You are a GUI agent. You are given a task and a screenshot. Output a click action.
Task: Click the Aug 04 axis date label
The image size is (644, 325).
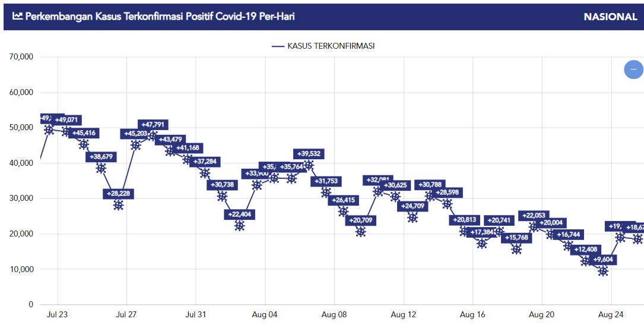coord(265,315)
